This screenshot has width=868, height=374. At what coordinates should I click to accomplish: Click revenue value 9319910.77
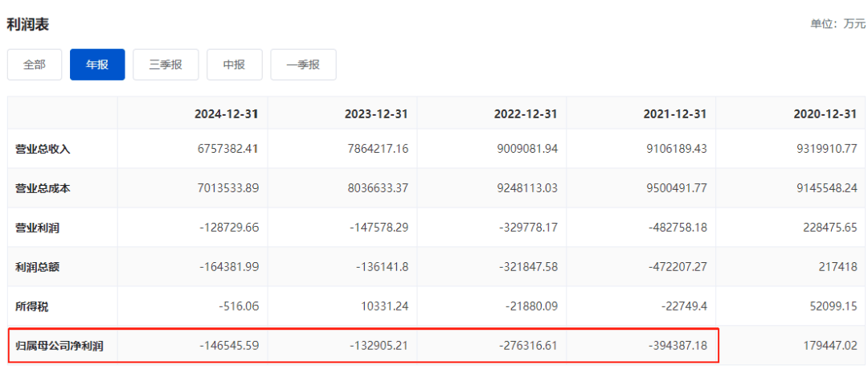[x=826, y=149]
